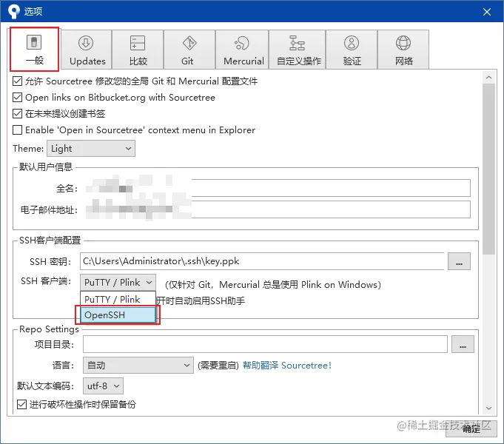Browse for the SSH key file
504x444 pixels.
coord(459,261)
